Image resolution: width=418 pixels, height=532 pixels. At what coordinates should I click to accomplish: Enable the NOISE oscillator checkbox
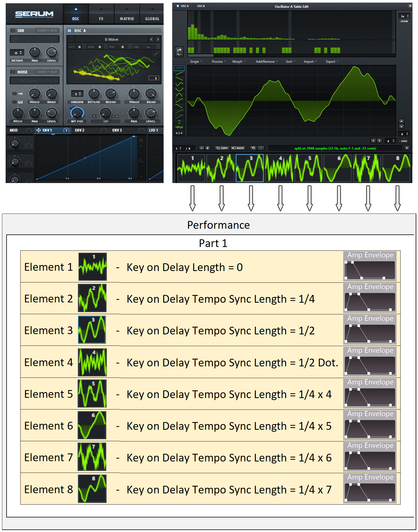point(13,72)
